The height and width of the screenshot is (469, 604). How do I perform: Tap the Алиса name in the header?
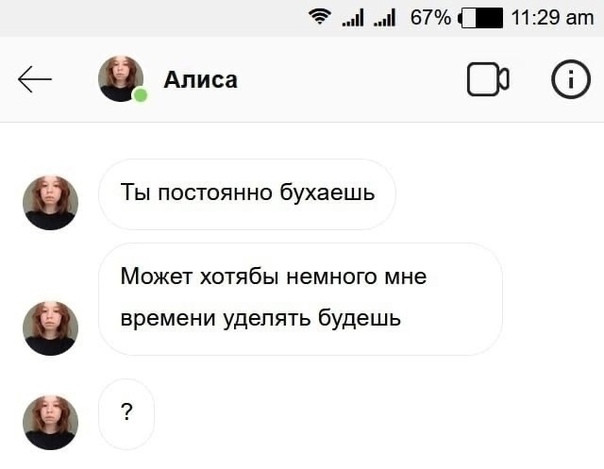click(200, 80)
